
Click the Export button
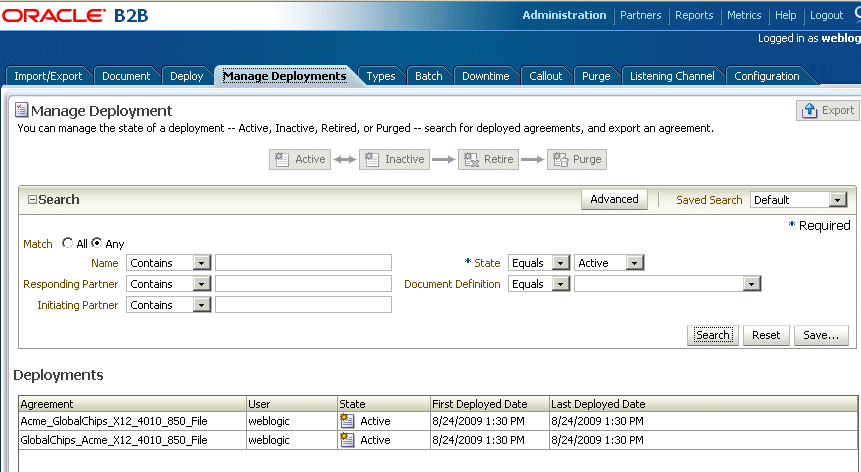coord(827,110)
